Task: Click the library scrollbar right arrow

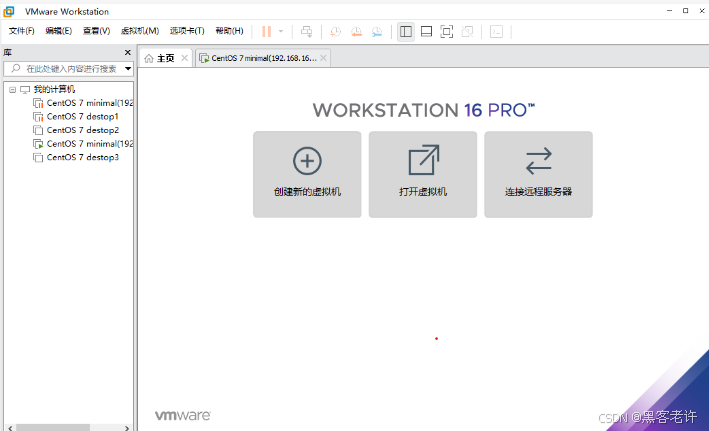Action: pyautogui.click(x=127, y=427)
